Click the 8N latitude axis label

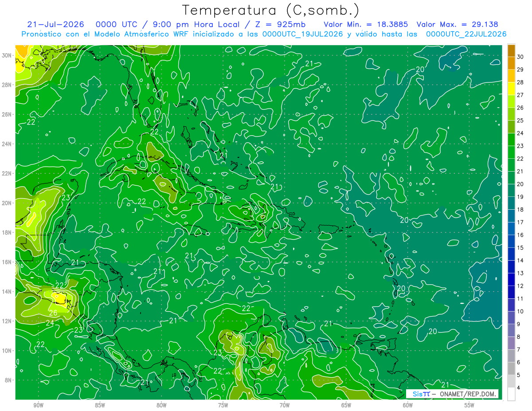pos(8,380)
